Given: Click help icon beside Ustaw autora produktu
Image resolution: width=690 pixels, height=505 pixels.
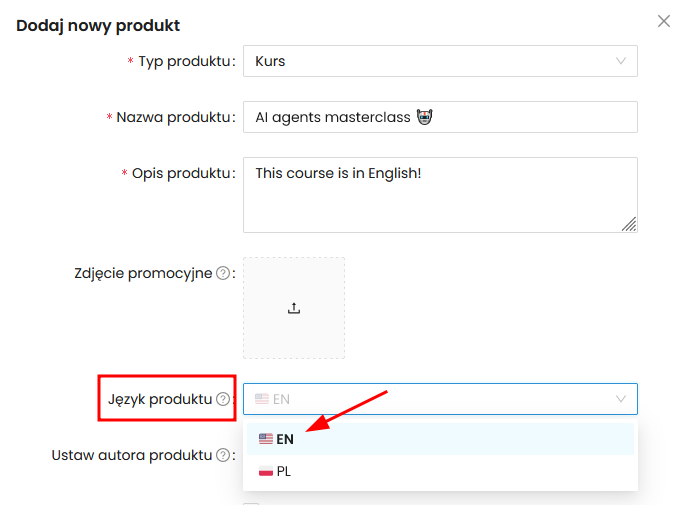Looking at the screenshot, I should pyautogui.click(x=223, y=455).
